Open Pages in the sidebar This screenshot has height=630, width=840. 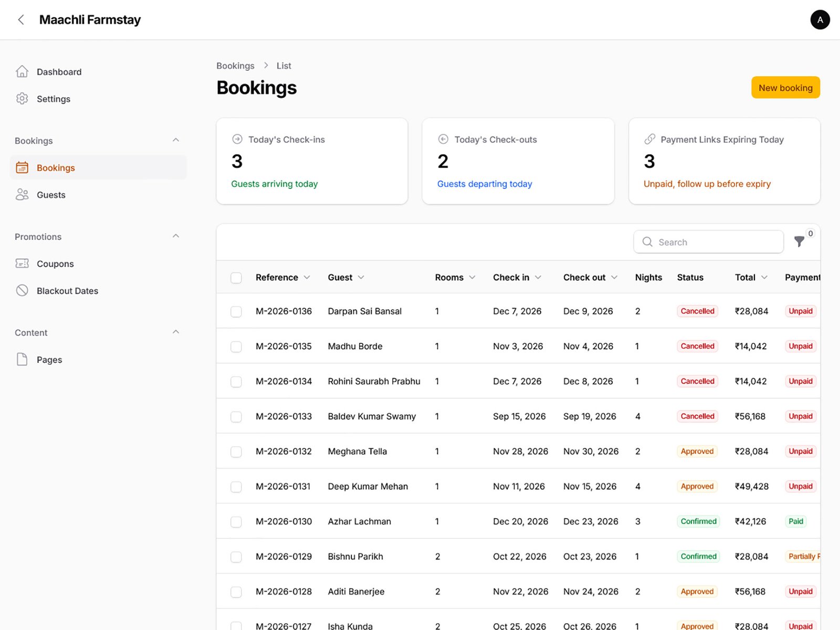(x=98, y=359)
